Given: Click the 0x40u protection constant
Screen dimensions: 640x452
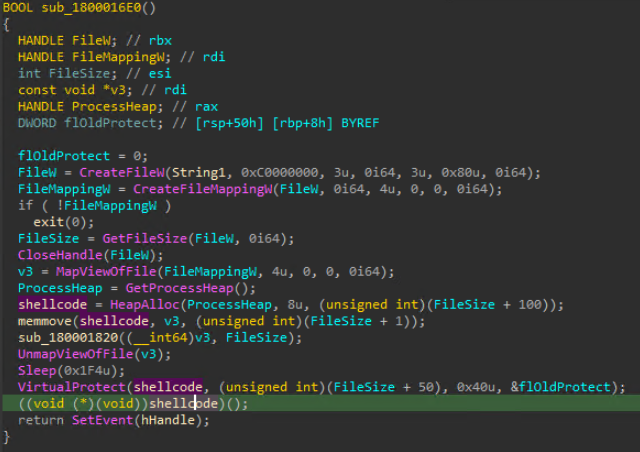Looking at the screenshot, I should point(476,387).
